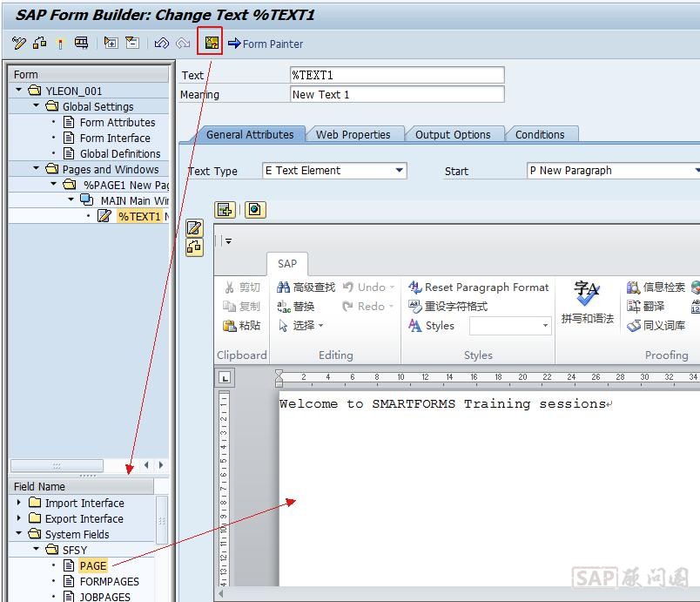Open the text editor pencil icon beside the editor
This screenshot has width=700, height=602.
(194, 228)
